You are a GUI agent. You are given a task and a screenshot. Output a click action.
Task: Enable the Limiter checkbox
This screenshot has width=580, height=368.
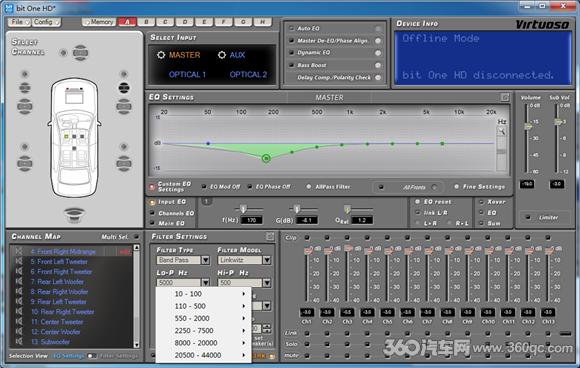528,217
